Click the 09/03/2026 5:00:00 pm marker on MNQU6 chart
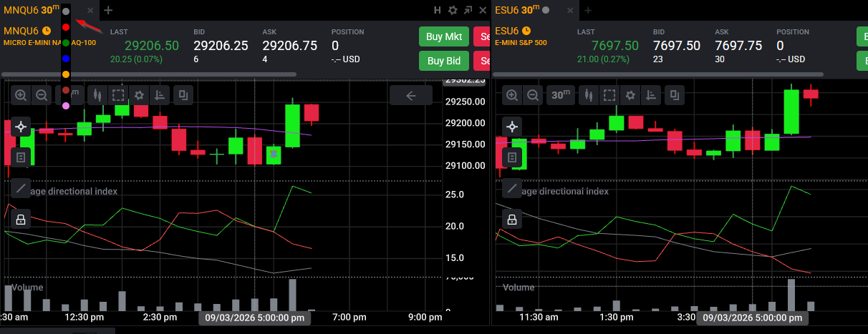The height and width of the screenshot is (334, 868). point(254,318)
